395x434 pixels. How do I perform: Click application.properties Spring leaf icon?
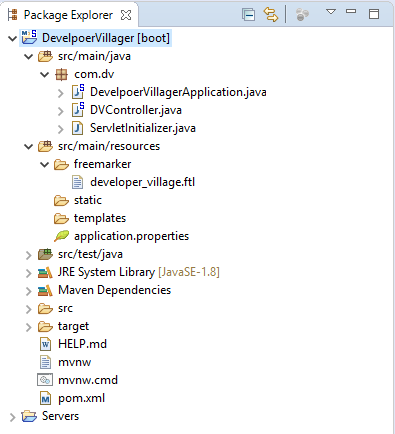coord(61,236)
